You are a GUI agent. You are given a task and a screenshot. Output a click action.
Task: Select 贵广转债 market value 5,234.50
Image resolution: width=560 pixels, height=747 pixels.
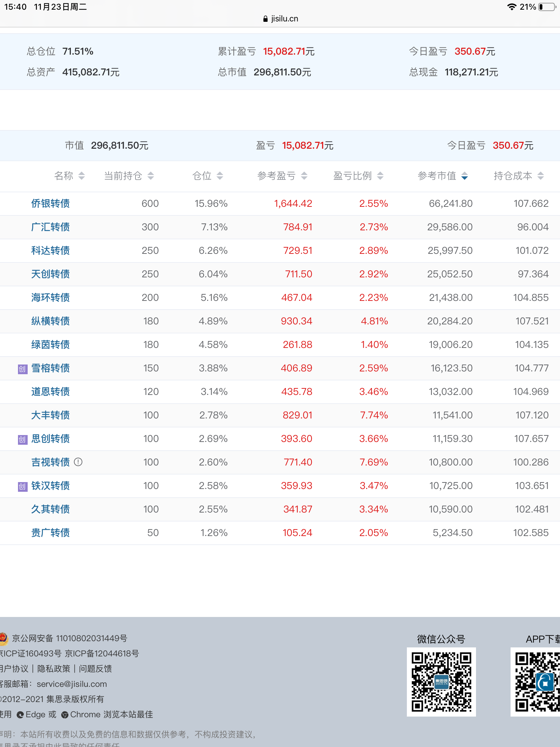[x=452, y=533]
